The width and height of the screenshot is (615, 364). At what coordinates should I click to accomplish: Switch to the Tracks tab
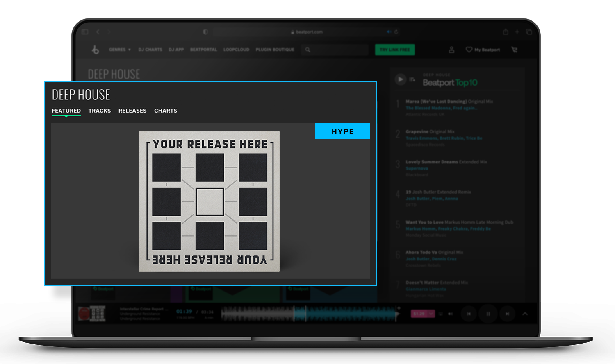click(100, 111)
